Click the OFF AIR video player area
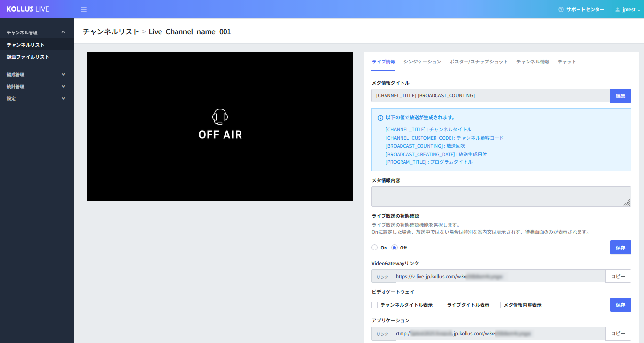644x343 pixels. pyautogui.click(x=220, y=126)
